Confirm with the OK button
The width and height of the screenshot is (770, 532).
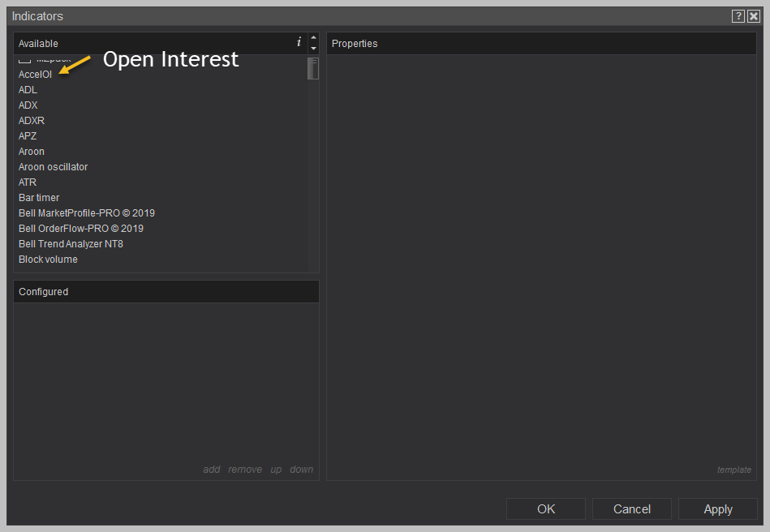(x=546, y=509)
